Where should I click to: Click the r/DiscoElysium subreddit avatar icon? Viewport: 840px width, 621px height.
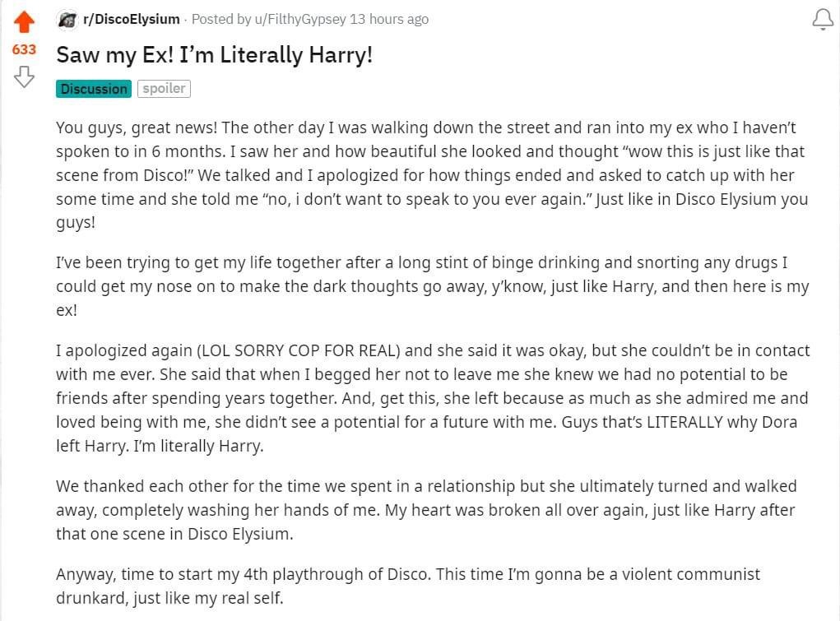click(67, 20)
